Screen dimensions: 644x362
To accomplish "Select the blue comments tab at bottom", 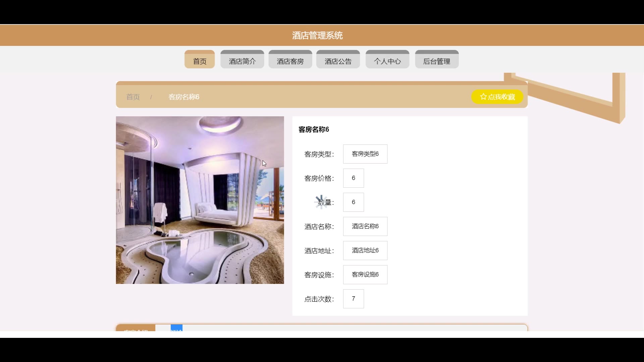I will [176, 328].
